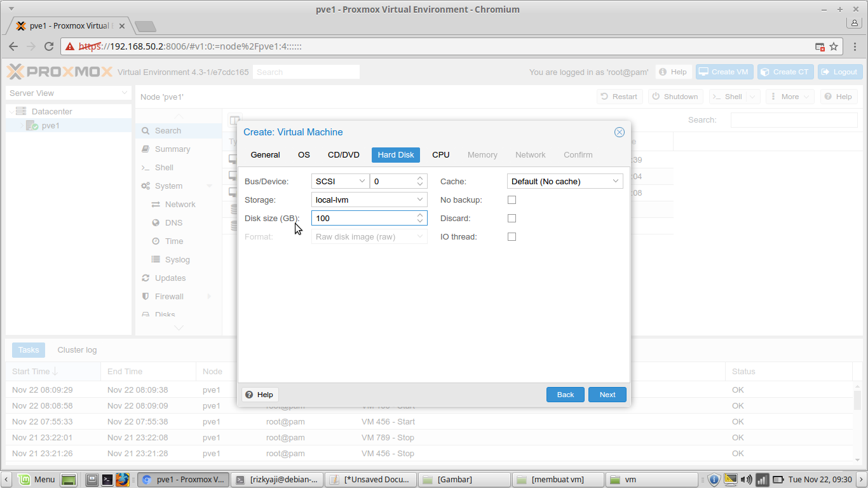Viewport: 868px width, 488px height.
Task: Switch to the rizkyaji@debian terminal taskbar window
Action: 276,480
